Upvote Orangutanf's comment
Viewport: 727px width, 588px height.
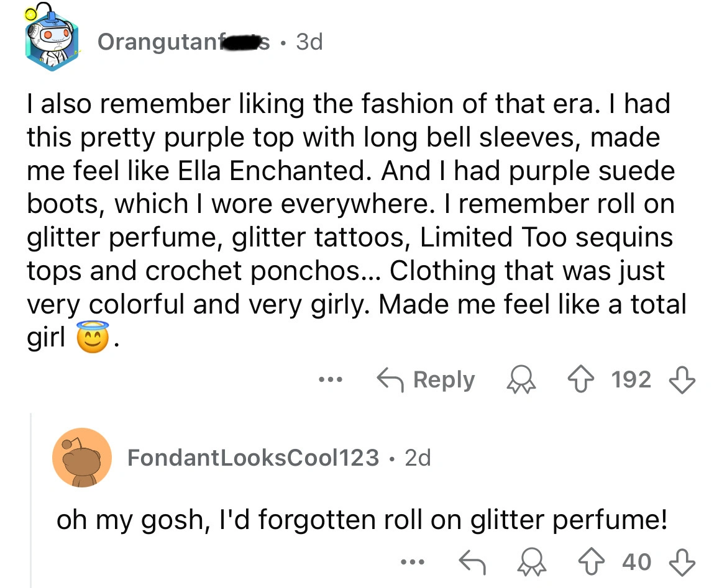(582, 379)
